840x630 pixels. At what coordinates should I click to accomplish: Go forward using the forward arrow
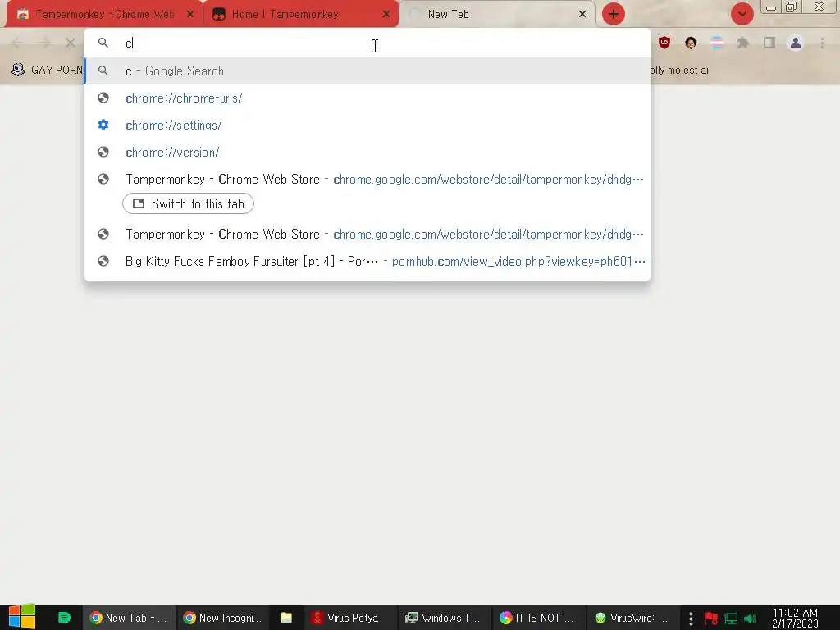(x=44, y=43)
